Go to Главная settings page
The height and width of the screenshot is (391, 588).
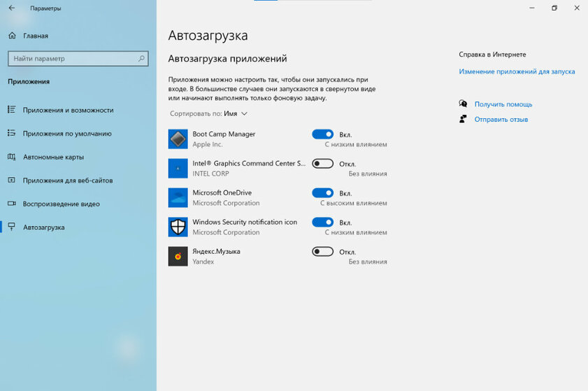pos(36,36)
